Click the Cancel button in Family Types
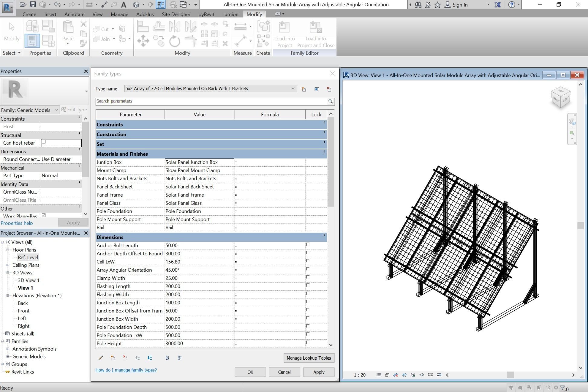The height and width of the screenshot is (392, 588). point(284,372)
